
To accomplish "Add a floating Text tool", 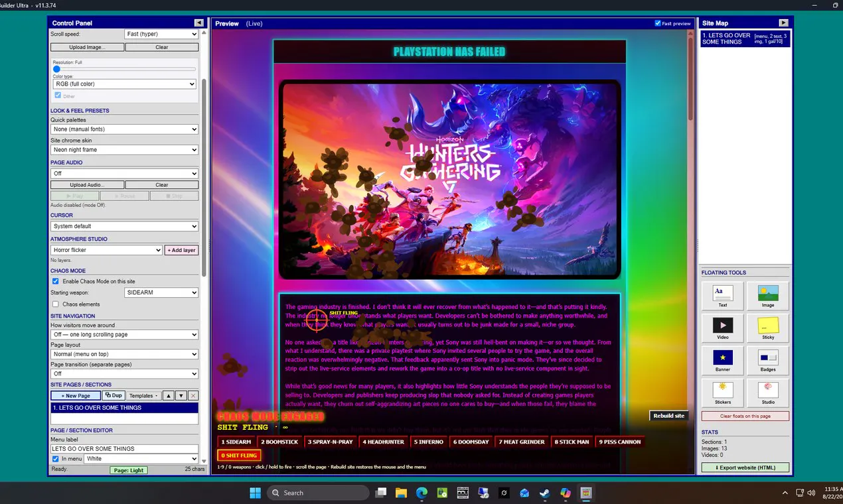I will [x=723, y=296].
